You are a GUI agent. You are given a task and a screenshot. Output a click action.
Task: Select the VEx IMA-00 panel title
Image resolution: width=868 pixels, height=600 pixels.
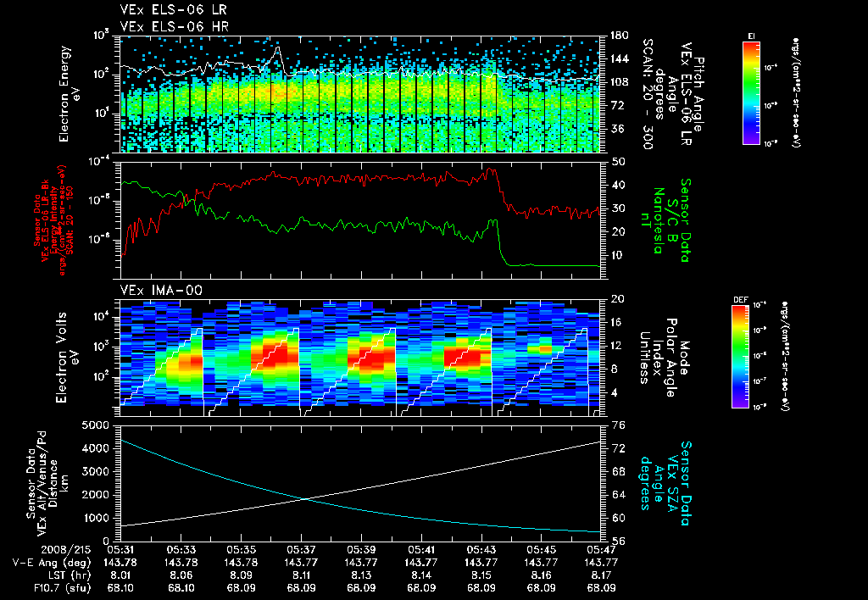(x=161, y=290)
